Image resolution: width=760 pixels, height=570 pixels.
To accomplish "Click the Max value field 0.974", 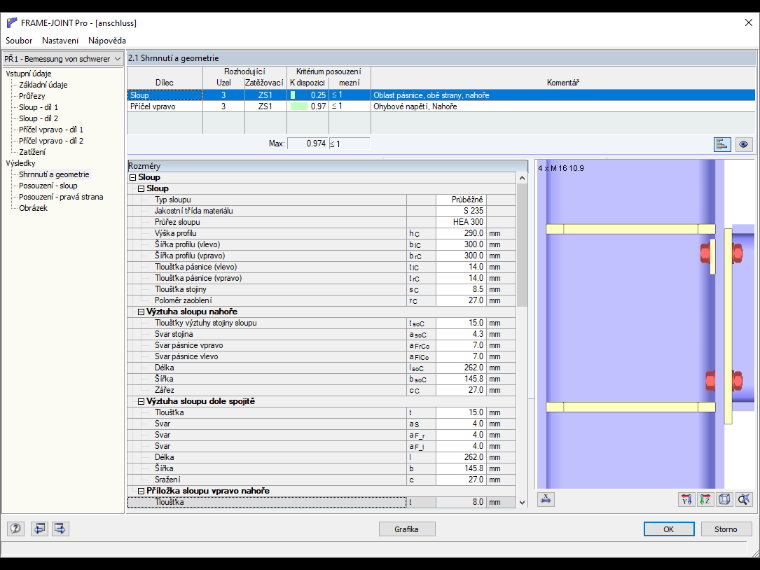I will tap(307, 143).
